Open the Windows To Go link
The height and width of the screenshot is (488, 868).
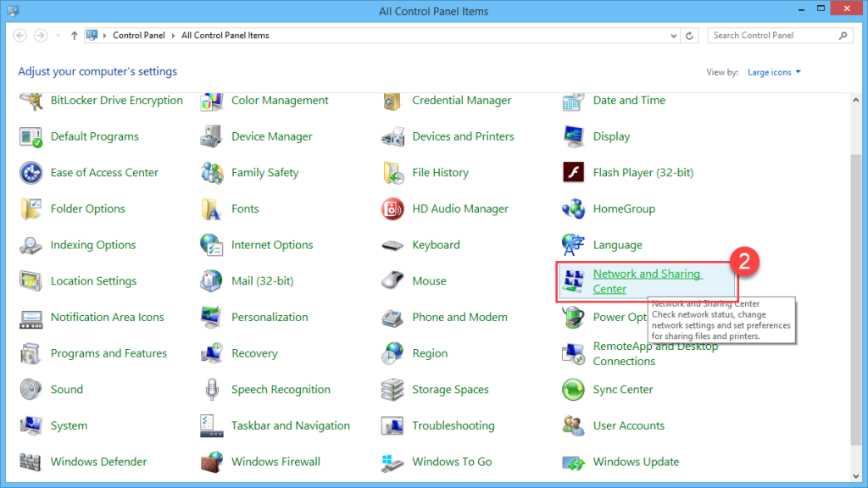click(452, 462)
